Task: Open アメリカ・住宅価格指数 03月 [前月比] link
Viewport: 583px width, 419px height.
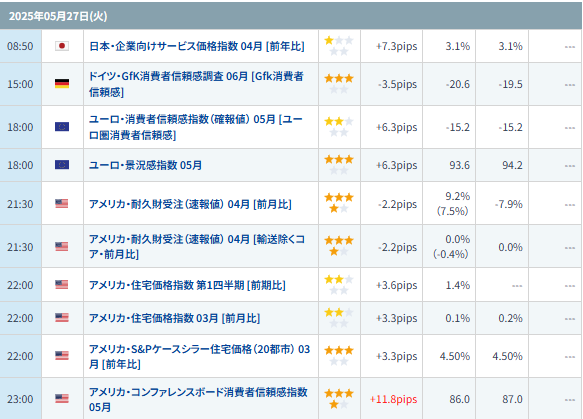Action: 174,318
